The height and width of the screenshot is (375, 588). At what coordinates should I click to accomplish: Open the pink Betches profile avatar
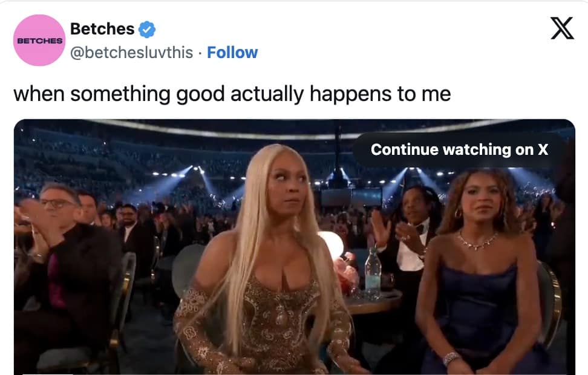[x=39, y=40]
